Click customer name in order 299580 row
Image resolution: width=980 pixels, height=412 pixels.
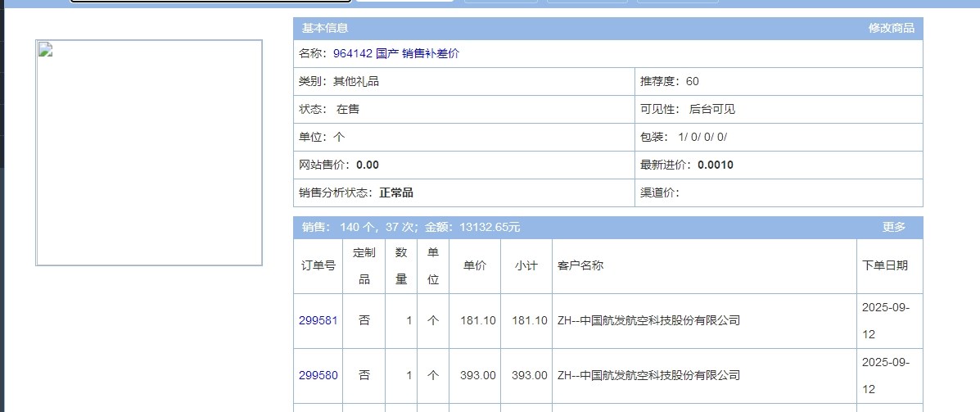648,376
